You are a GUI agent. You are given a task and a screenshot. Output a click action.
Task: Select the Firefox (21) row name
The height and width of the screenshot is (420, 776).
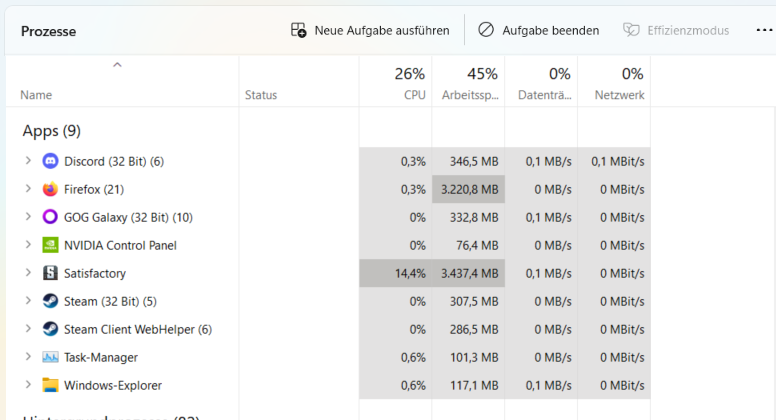tap(94, 189)
